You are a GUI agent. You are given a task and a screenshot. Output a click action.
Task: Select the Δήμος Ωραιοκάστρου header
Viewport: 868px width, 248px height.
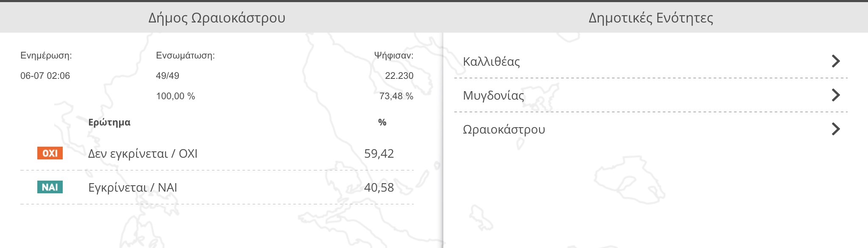[217, 18]
